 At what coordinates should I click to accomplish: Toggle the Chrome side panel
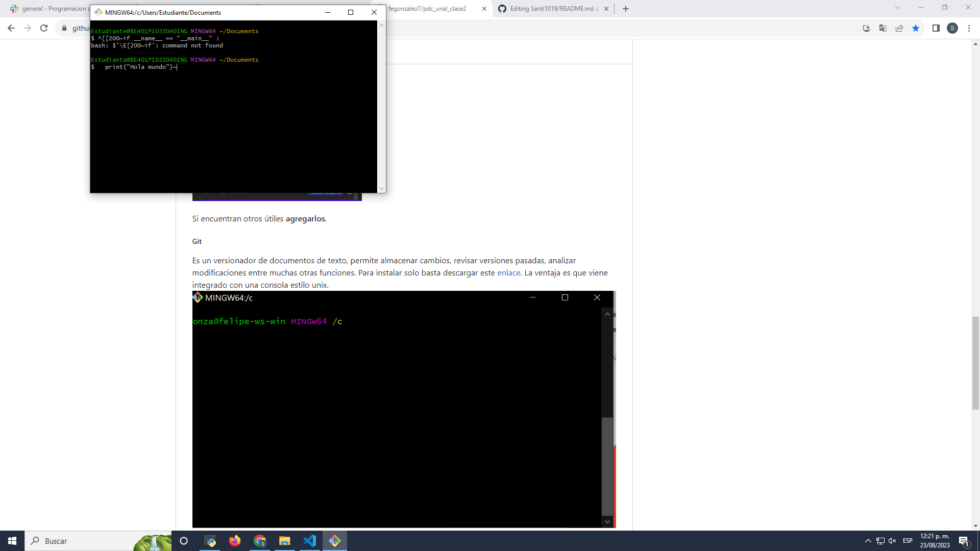[937, 28]
